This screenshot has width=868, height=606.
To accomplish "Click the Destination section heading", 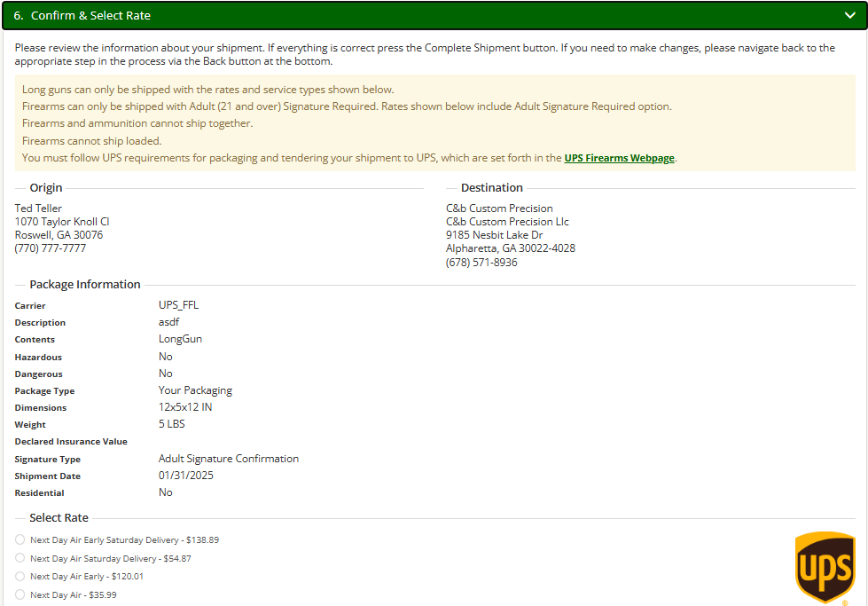I will click(x=492, y=188).
